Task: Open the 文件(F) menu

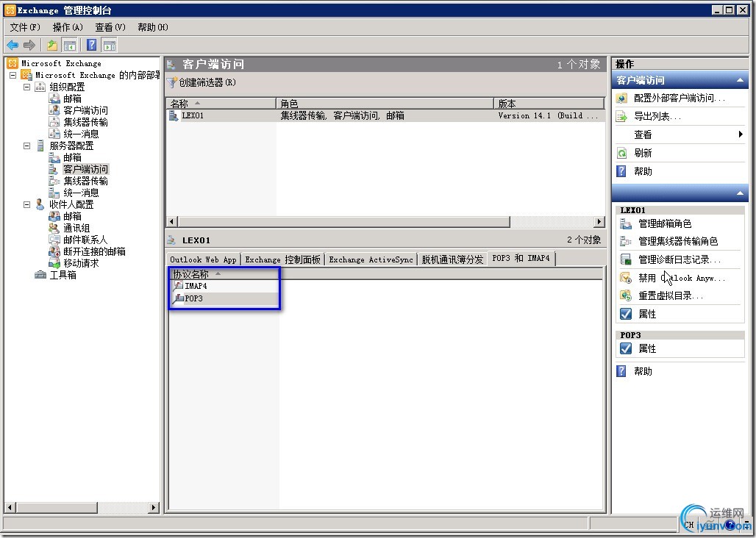Action: (25, 27)
